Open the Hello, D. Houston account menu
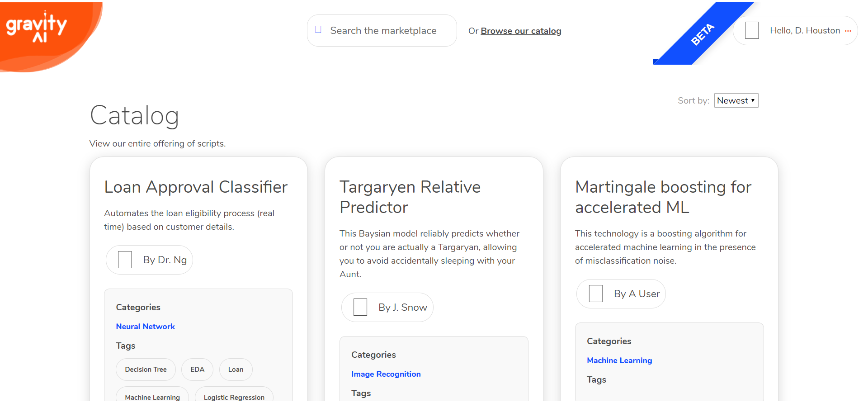868x403 pixels. point(795,30)
